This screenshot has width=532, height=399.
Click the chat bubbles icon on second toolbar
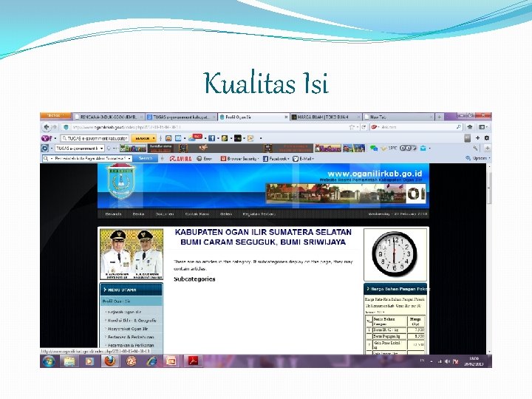click(x=374, y=148)
